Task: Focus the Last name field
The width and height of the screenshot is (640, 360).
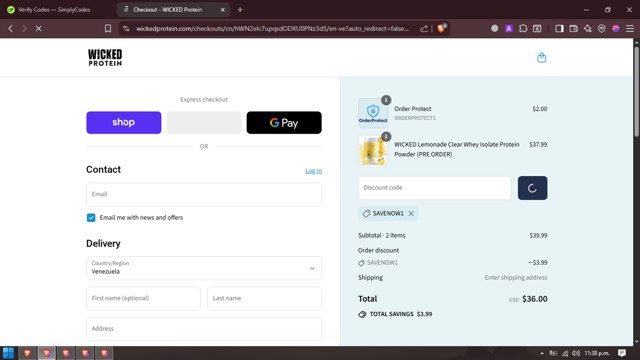Action: tap(264, 298)
